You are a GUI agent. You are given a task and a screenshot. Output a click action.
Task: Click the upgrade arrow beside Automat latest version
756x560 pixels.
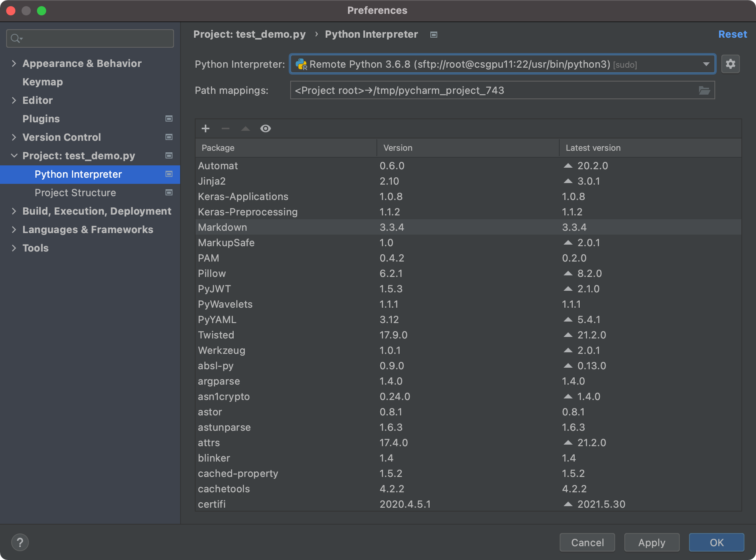[568, 166]
